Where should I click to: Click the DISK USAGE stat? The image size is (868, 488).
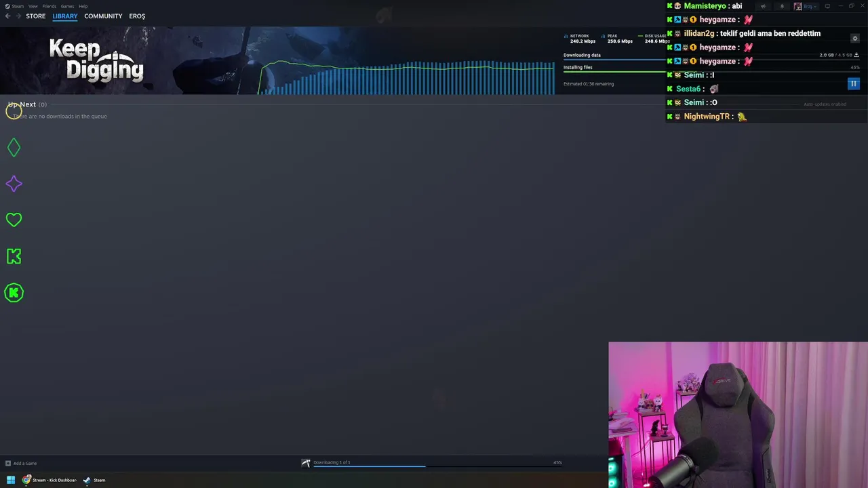[653, 39]
